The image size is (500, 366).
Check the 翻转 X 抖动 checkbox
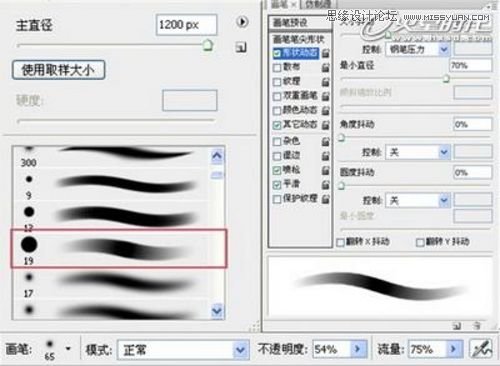click(340, 242)
